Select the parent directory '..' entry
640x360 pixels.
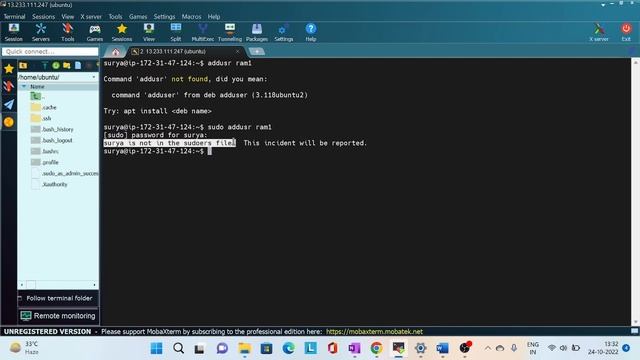pyautogui.click(x=38, y=96)
